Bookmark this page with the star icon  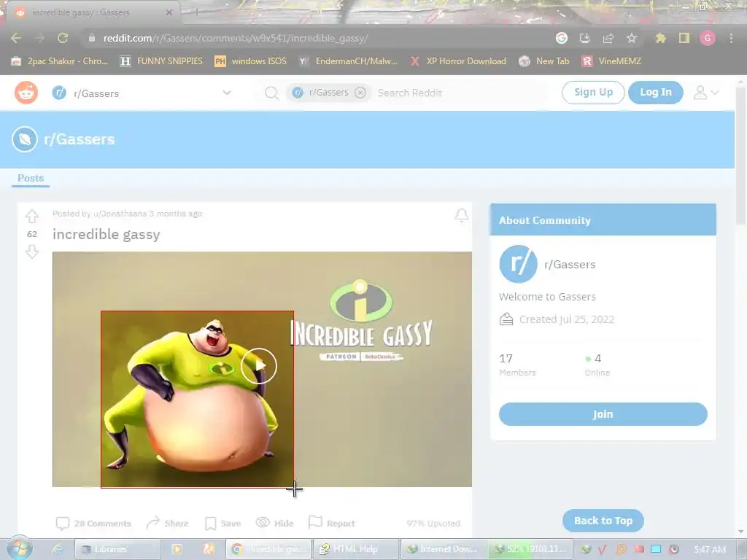632,38
